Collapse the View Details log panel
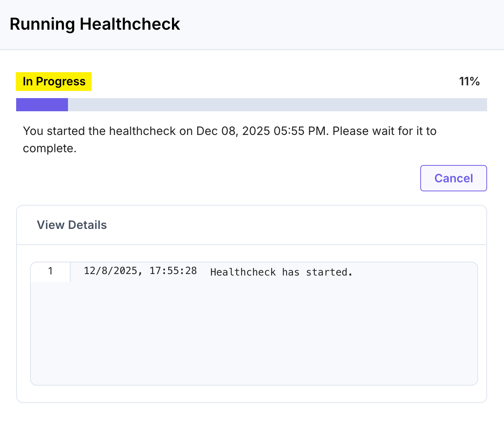The height and width of the screenshot is (421, 504). (x=72, y=225)
